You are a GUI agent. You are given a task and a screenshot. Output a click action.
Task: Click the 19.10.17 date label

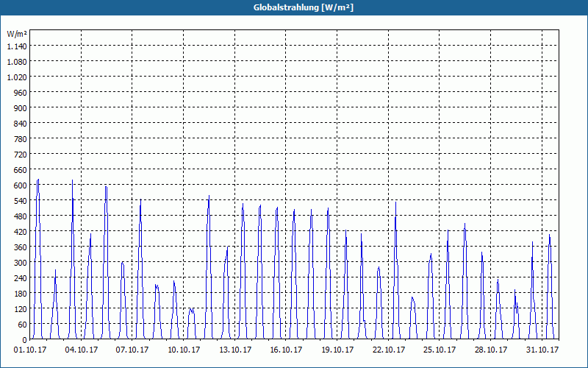point(337,350)
